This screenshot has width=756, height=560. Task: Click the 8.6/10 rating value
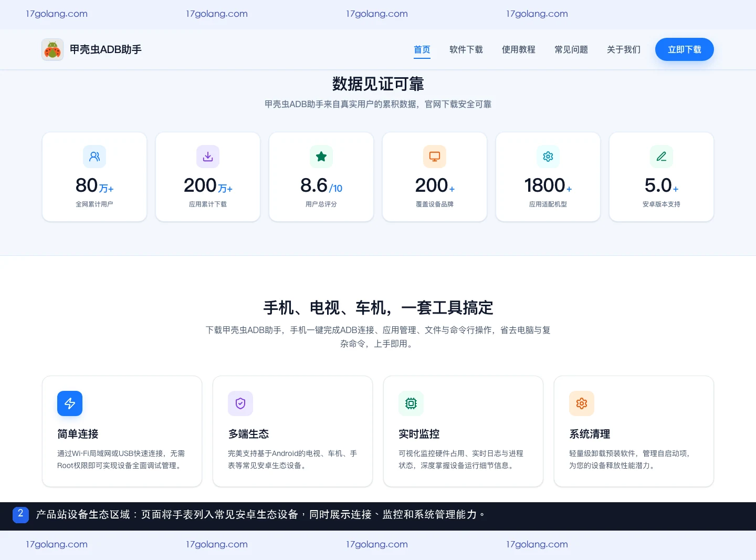pos(321,185)
